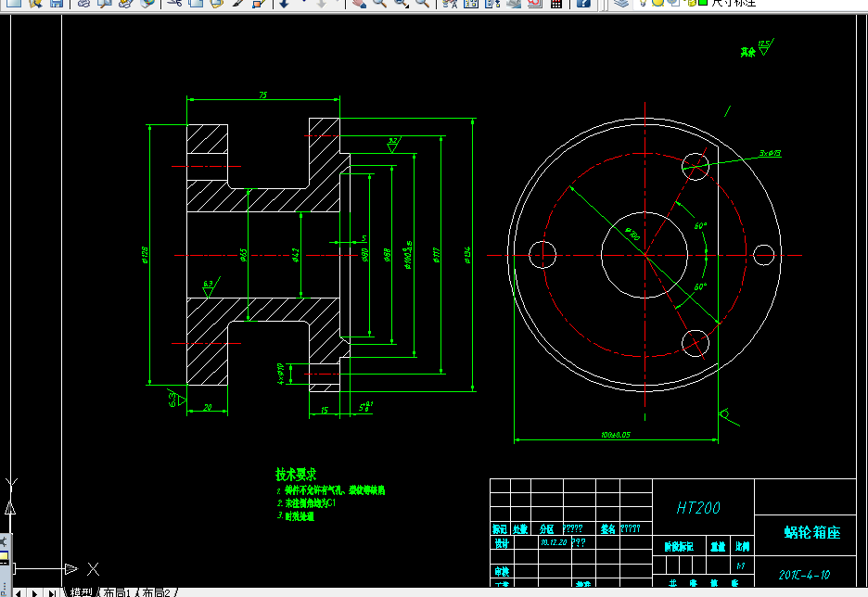Toggle the layer freeze sun icon
The width and height of the screenshot is (868, 597).
(657, 3)
